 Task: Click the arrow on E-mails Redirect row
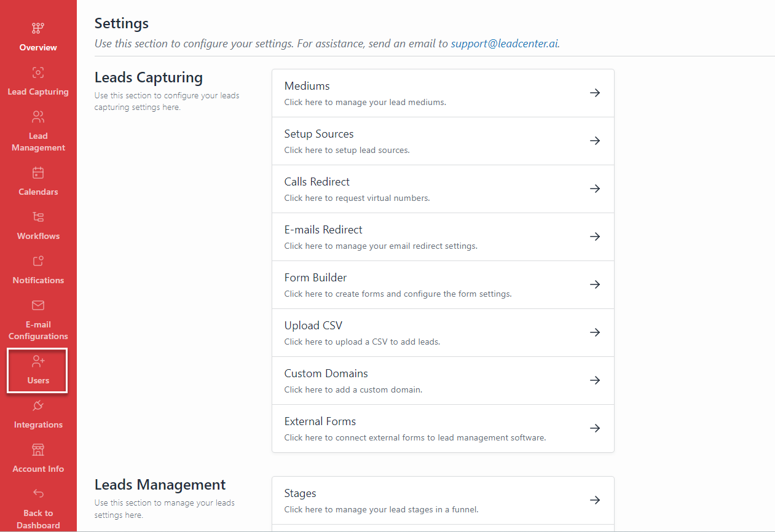(x=595, y=237)
